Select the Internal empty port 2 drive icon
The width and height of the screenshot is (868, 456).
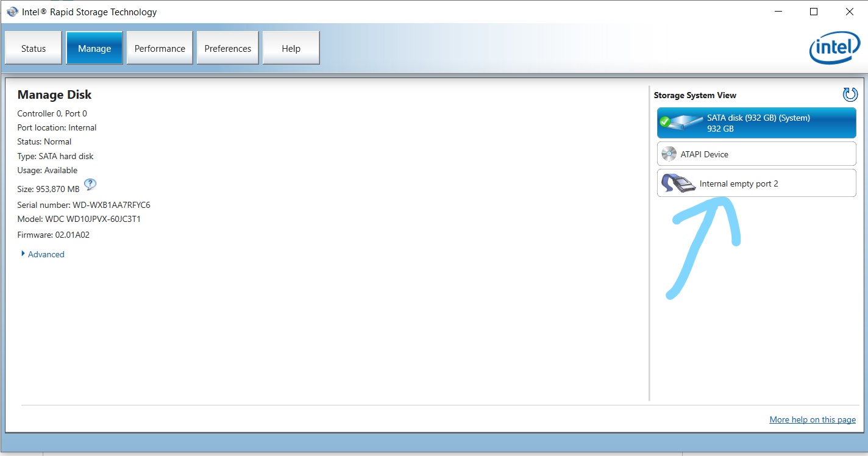tap(678, 183)
